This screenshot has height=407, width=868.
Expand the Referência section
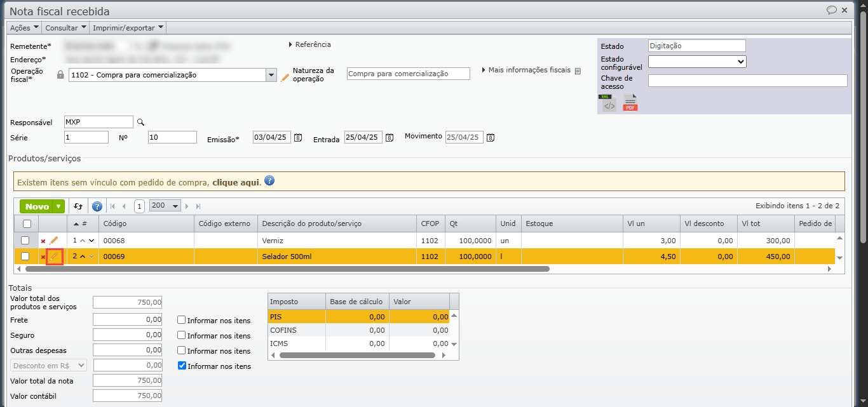pos(310,44)
